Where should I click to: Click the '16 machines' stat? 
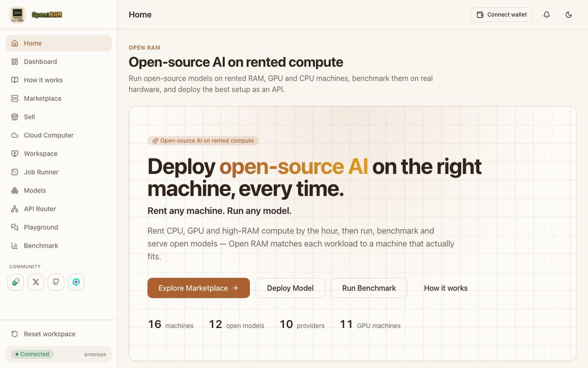pos(171,325)
